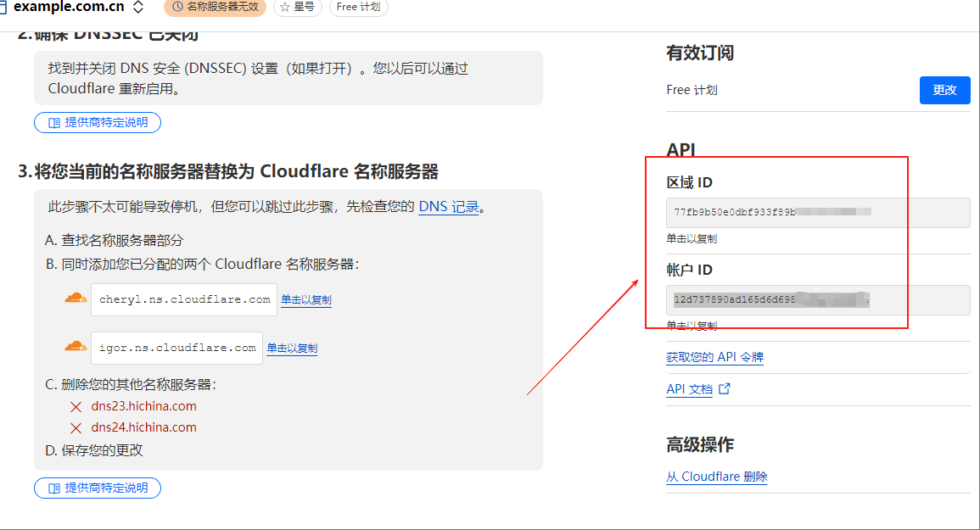Click the external link icon beside API 文档
This screenshot has width=980, height=530.
(x=724, y=389)
